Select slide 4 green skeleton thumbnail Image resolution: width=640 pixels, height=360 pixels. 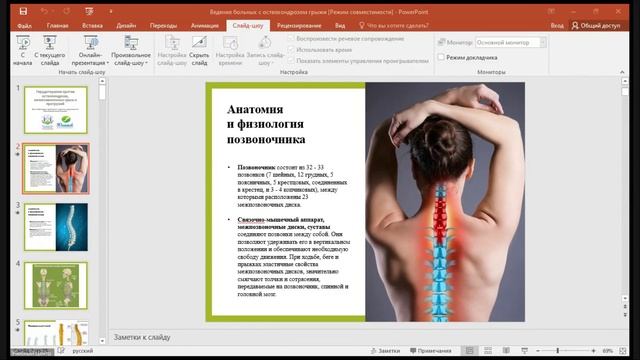click(x=56, y=285)
